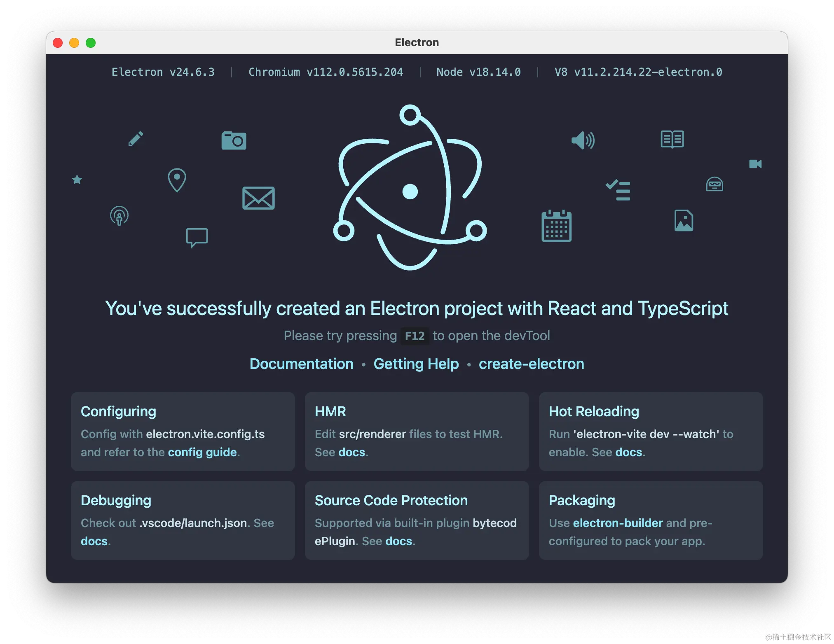Image resolution: width=834 pixels, height=644 pixels.
Task: Open the Documentation link
Action: 302,364
